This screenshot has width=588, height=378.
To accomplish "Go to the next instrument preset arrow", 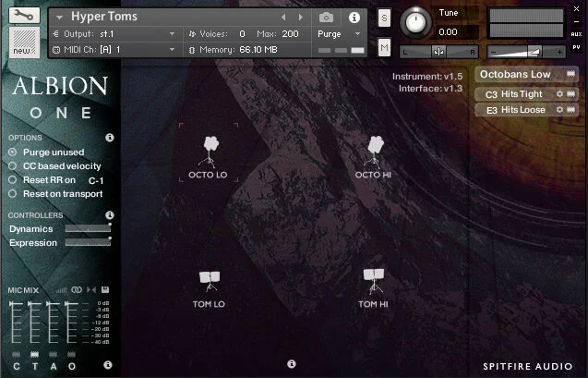I will 300,18.
